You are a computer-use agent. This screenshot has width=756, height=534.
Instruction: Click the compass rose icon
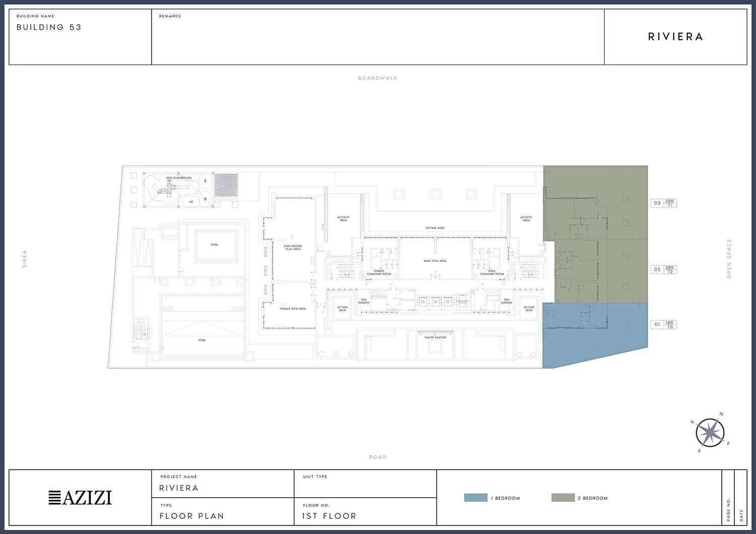(x=710, y=432)
